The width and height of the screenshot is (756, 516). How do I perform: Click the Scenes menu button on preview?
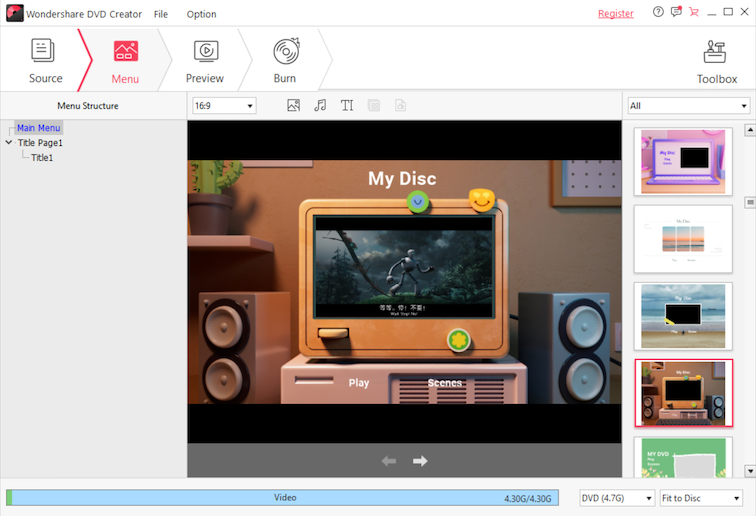[x=445, y=383]
